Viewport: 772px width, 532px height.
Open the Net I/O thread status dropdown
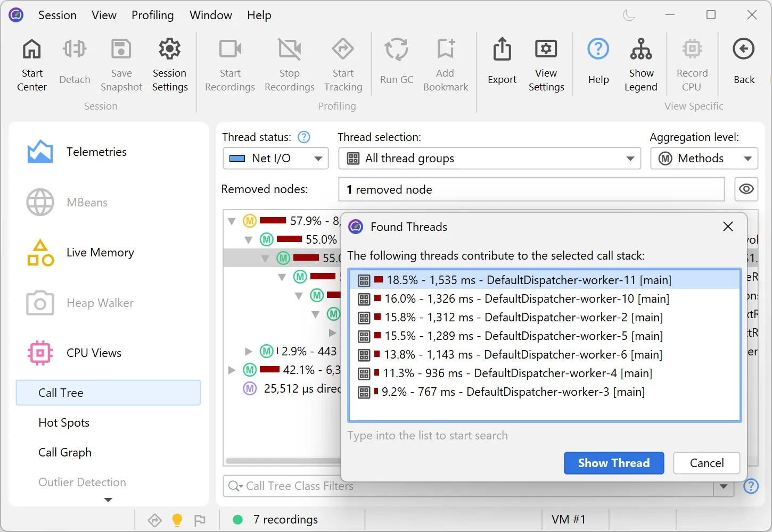(x=275, y=158)
